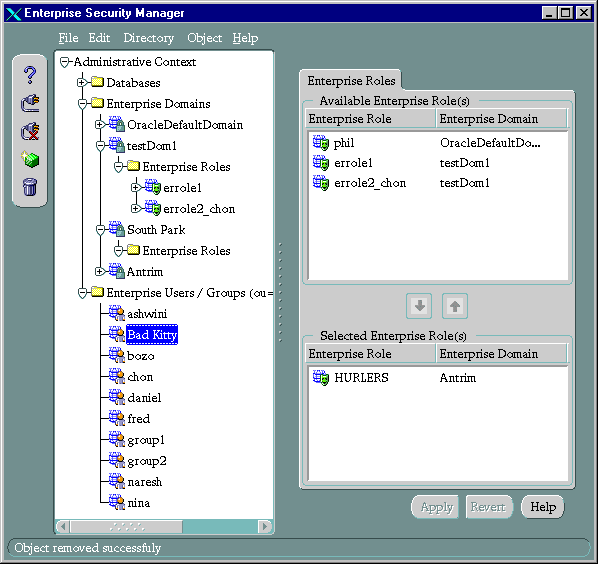Click the trash can delete icon
The width and height of the screenshot is (598, 564).
(30, 187)
